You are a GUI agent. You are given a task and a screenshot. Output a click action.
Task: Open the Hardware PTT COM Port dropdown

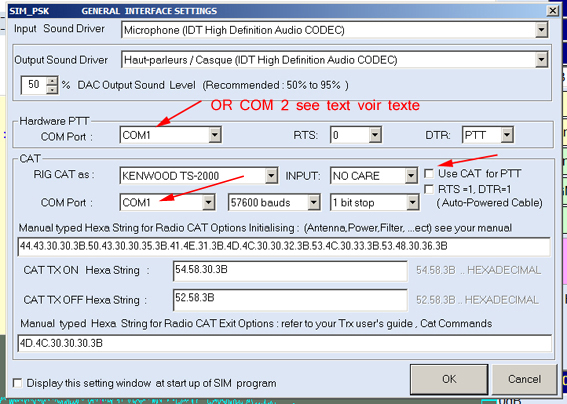215,135
